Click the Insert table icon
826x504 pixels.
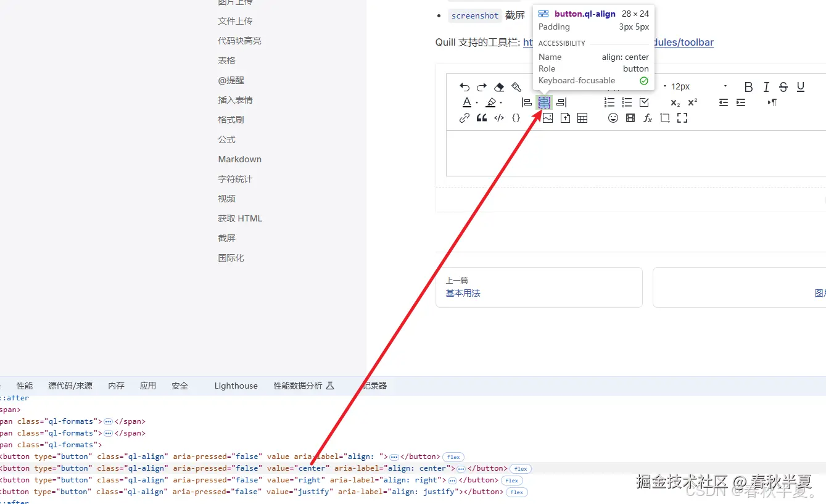[582, 118]
